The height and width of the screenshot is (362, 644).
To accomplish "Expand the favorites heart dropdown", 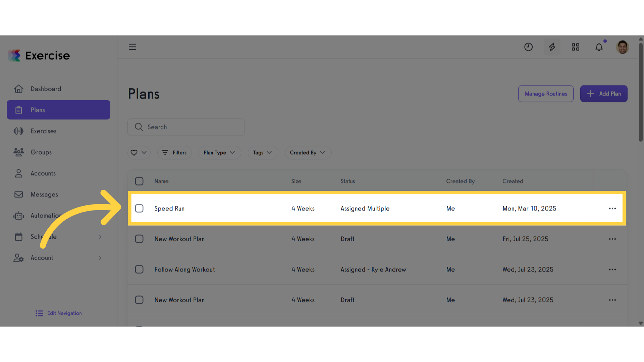I will [x=139, y=153].
